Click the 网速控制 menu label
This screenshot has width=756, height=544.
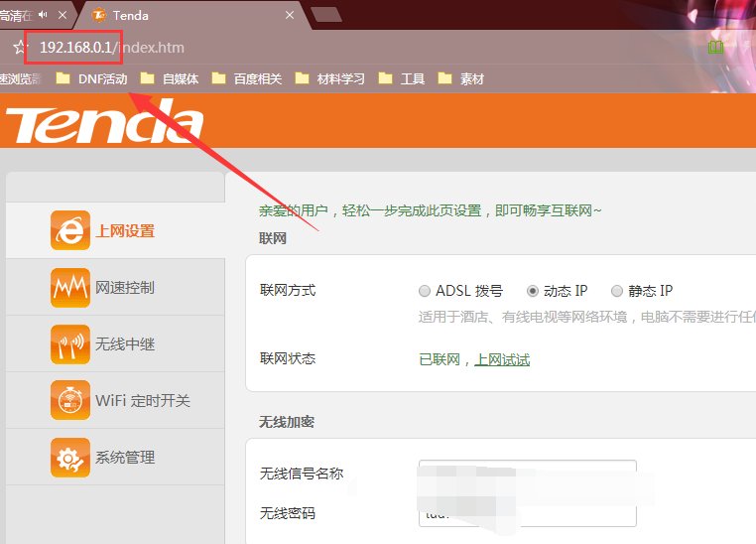pos(125,288)
